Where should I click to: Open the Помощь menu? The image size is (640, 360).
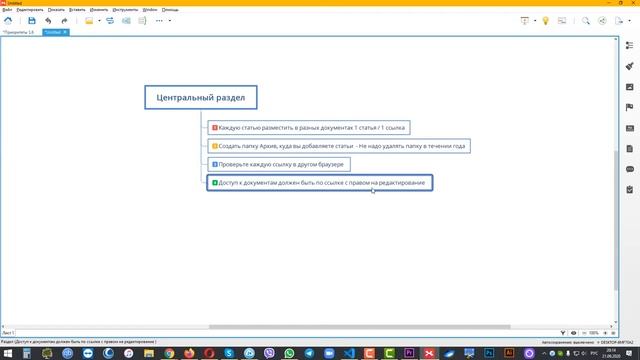(x=170, y=9)
